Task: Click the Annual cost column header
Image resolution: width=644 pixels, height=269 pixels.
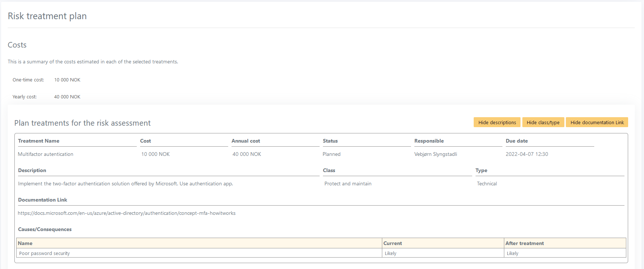Action: [x=246, y=141]
